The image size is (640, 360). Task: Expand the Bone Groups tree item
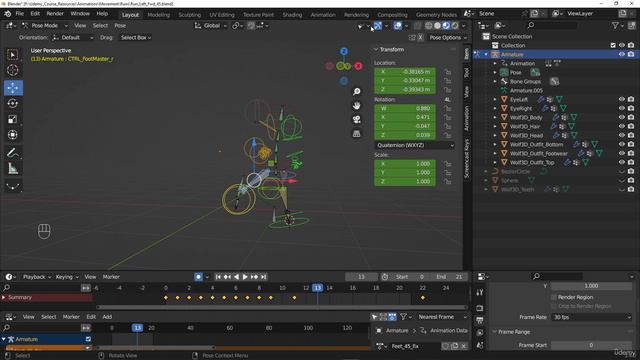tap(495, 81)
